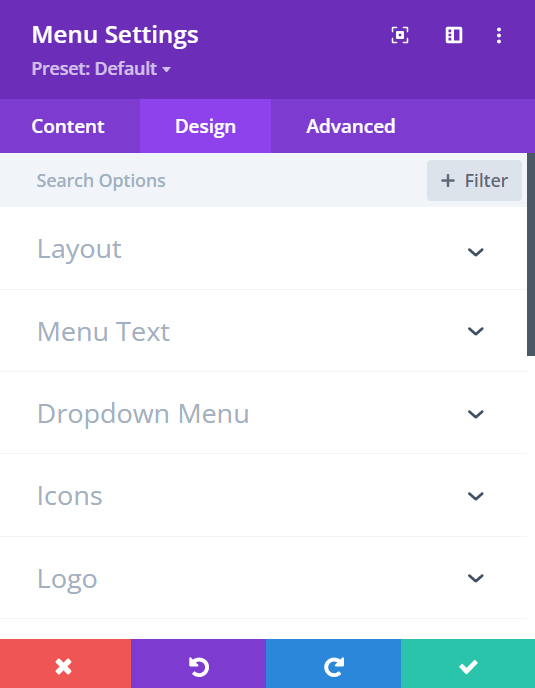This screenshot has width=535, height=688.
Task: Open the Preset: Default dropdown
Action: (x=101, y=68)
